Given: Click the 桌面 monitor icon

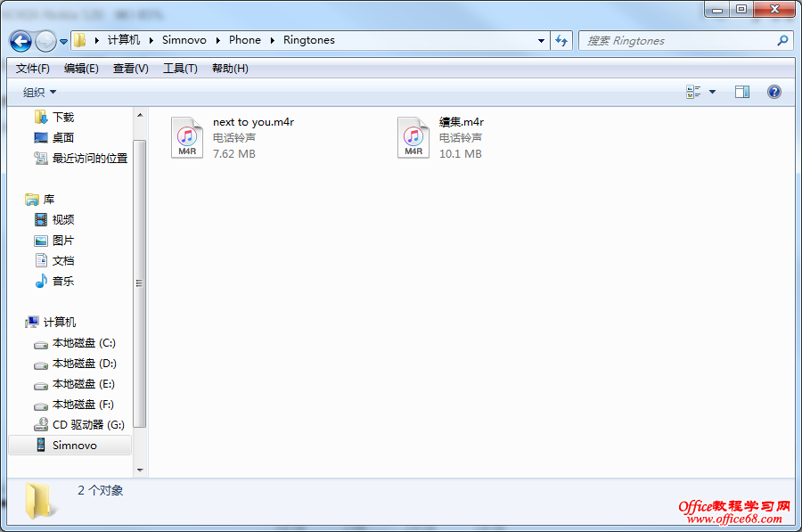Looking at the screenshot, I should (41, 137).
